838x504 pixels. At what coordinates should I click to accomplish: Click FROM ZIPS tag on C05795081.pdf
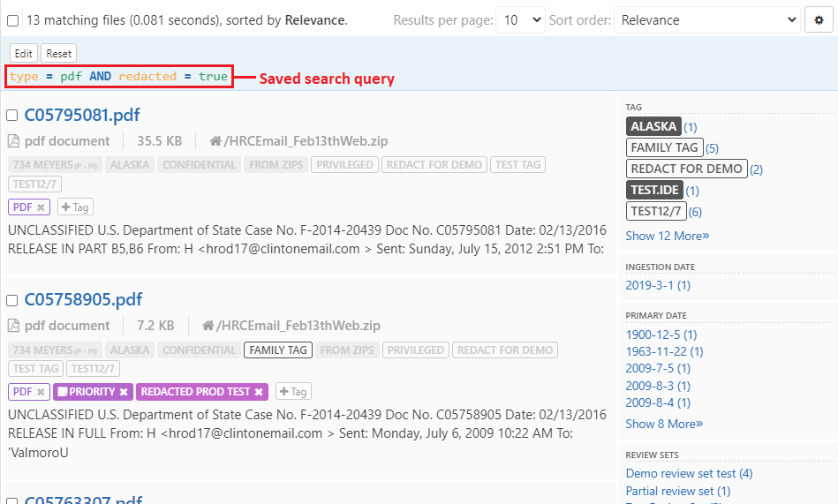(276, 164)
